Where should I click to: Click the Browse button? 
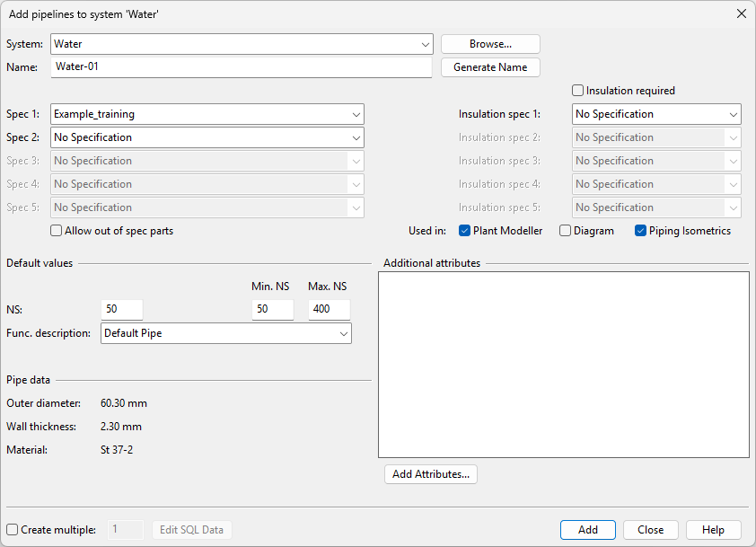tap(490, 44)
